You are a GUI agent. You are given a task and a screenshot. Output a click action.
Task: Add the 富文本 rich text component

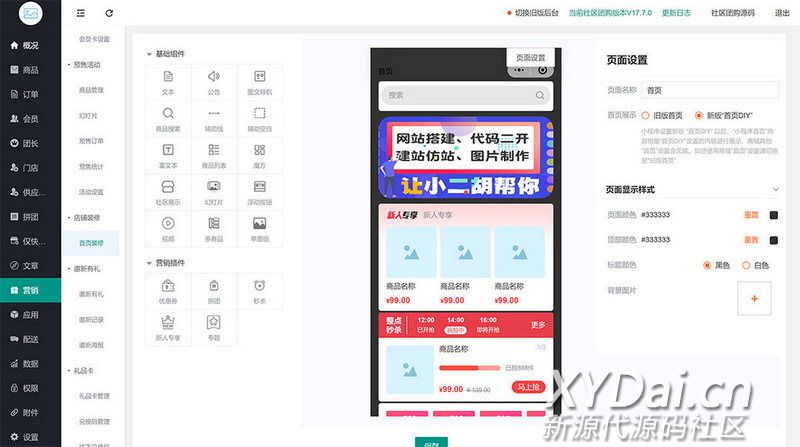click(168, 157)
